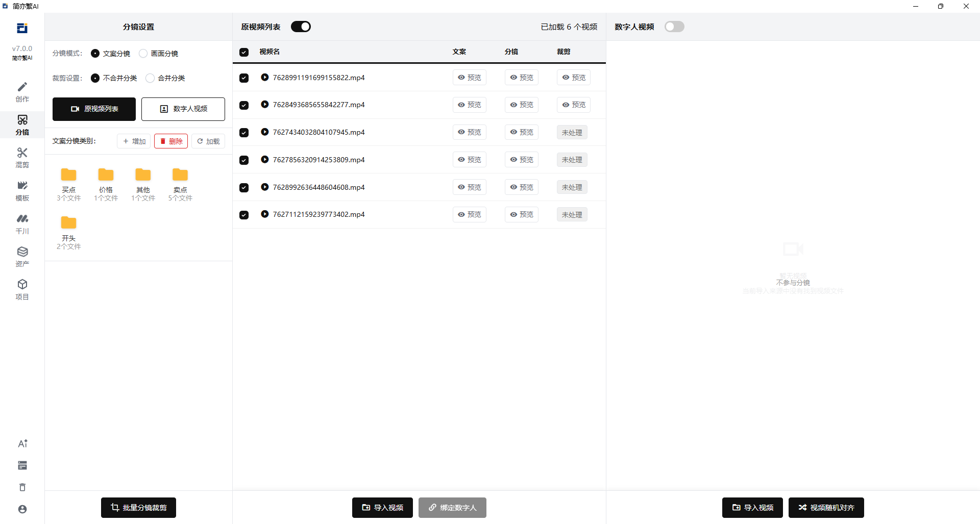Select the 合并分类 radio option
980x524 pixels.
click(x=150, y=78)
